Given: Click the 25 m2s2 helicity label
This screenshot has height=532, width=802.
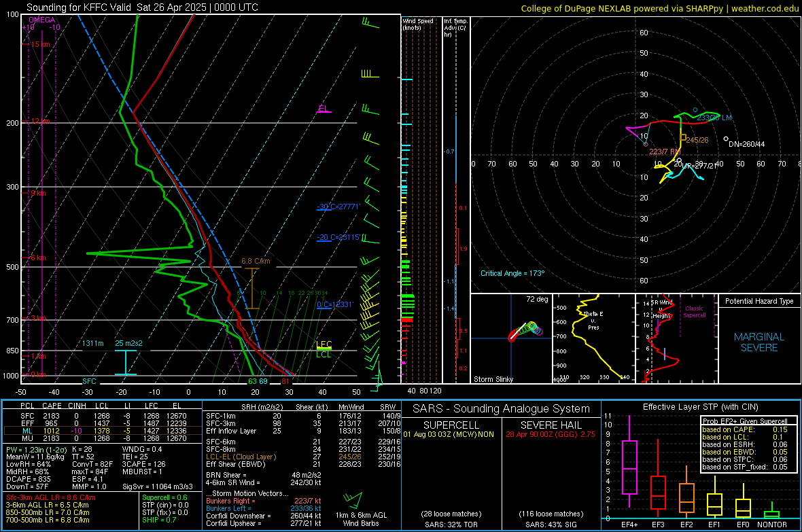Looking at the screenshot, I should 128,343.
